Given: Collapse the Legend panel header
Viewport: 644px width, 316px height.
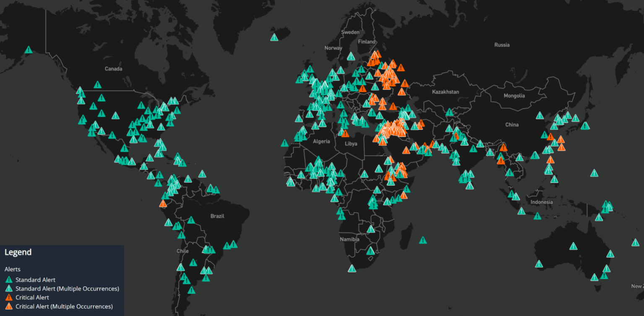Looking at the screenshot, I should 18,252.
